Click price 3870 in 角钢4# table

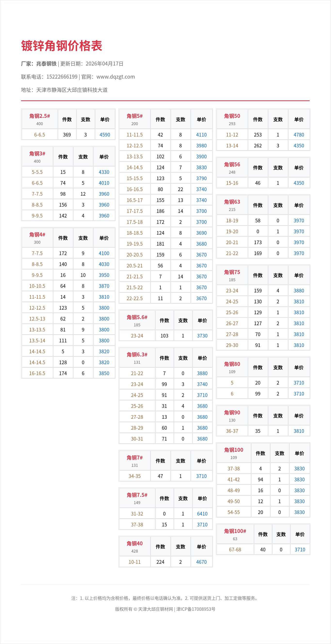point(104,286)
